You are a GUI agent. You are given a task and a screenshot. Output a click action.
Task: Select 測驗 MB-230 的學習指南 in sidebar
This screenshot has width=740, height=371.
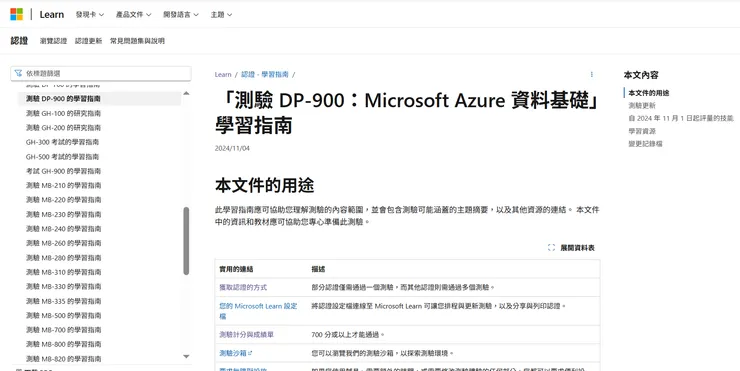[x=63, y=214]
